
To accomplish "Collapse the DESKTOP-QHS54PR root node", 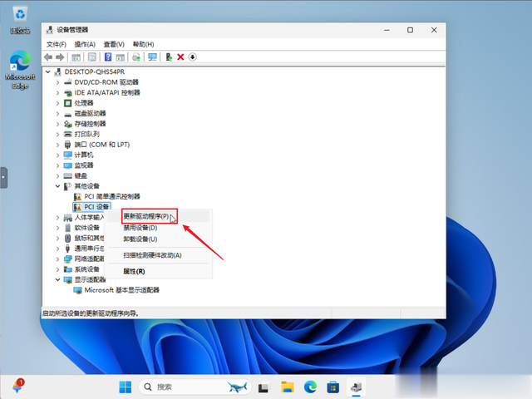I will (x=48, y=72).
